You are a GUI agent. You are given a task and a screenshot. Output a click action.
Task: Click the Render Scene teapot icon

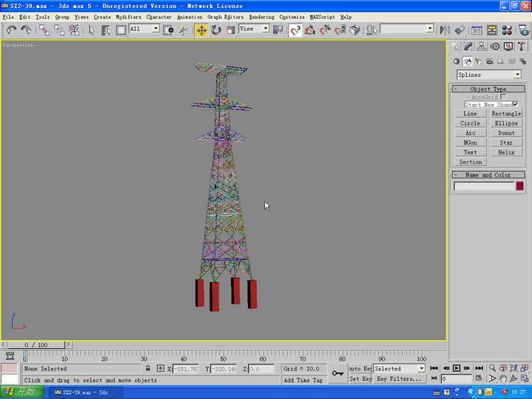(x=524, y=30)
